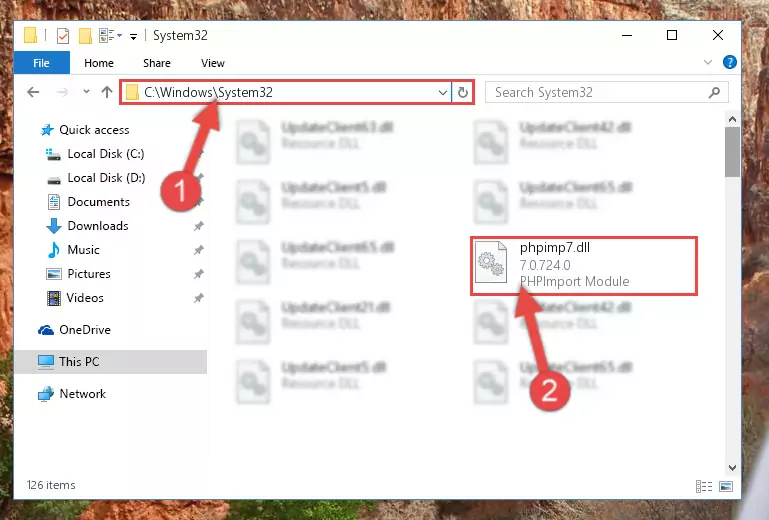This screenshot has width=769, height=520.
Task: Close the System32 window
Action: click(x=718, y=35)
